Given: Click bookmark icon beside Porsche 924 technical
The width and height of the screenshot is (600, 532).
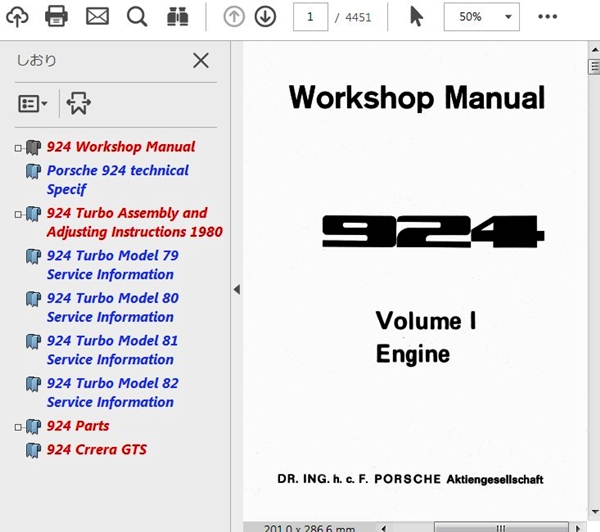Looking at the screenshot, I should tap(33, 171).
